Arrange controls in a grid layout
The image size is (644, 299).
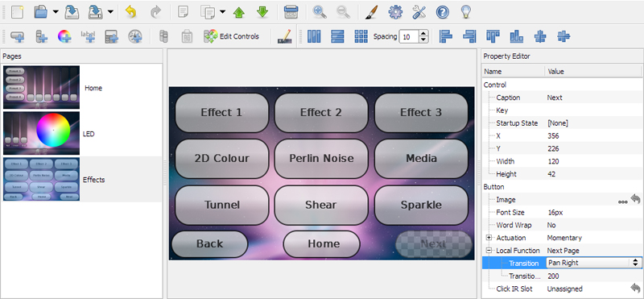pos(361,36)
